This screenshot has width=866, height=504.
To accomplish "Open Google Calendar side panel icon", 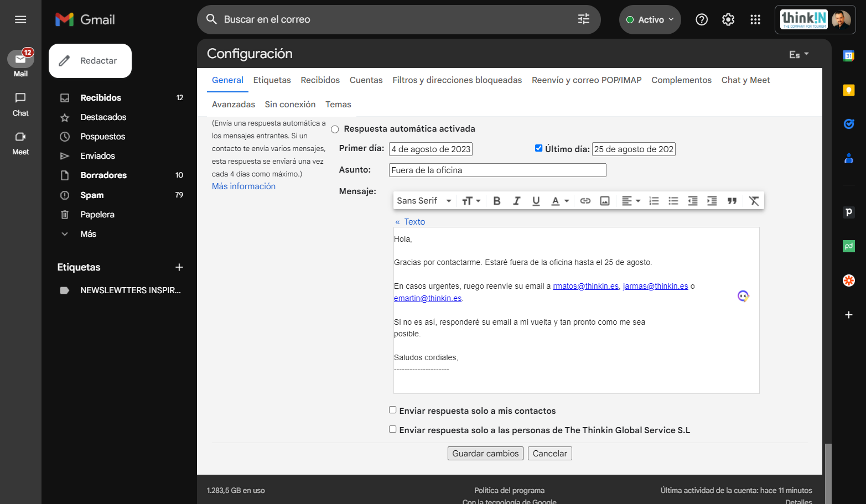I will [x=848, y=55].
